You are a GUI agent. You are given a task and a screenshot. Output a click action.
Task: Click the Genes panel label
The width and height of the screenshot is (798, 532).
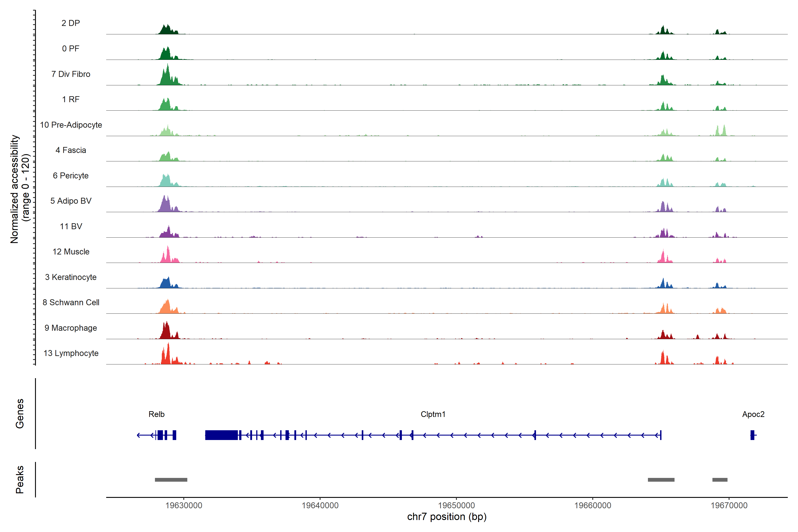pyautogui.click(x=20, y=414)
